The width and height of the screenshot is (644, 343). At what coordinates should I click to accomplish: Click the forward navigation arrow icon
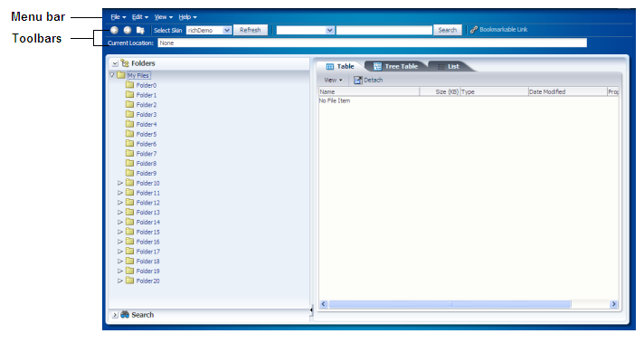(128, 30)
